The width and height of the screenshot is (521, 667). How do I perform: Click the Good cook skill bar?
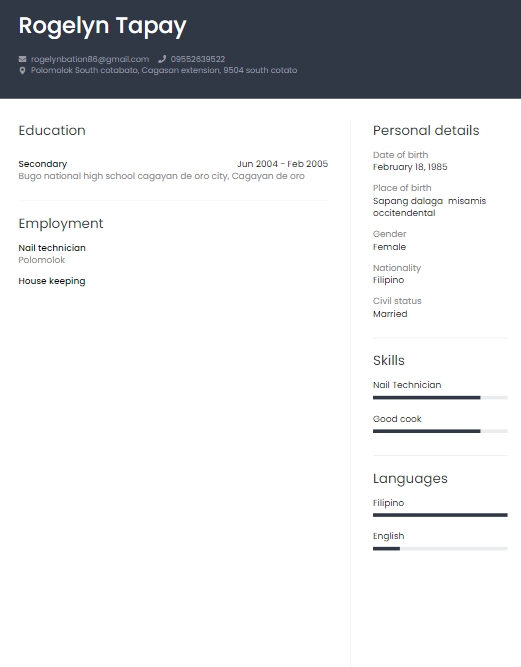(440, 431)
